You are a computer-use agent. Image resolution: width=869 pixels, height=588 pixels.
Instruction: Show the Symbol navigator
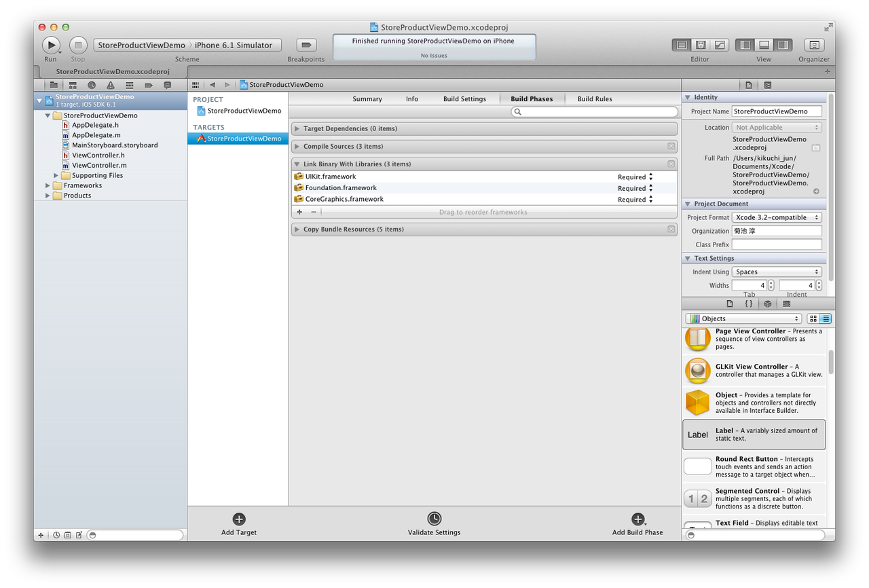pos(73,85)
